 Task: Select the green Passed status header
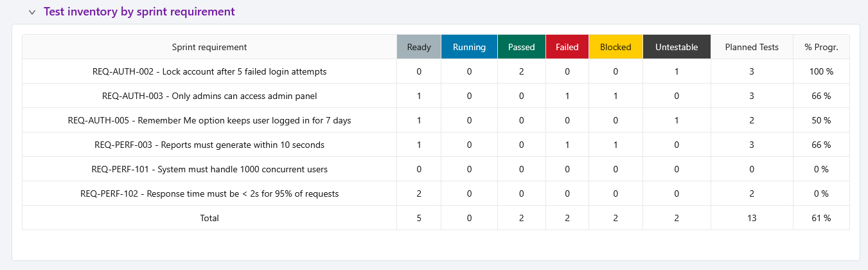click(x=521, y=47)
